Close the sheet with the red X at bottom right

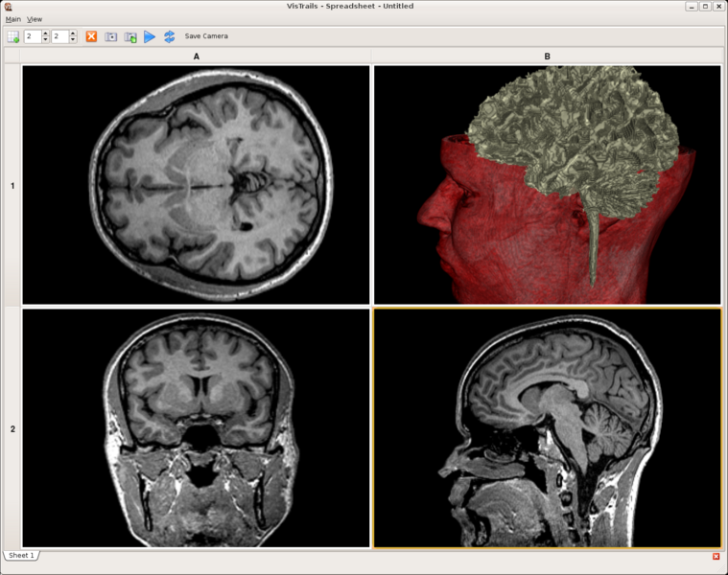716,556
